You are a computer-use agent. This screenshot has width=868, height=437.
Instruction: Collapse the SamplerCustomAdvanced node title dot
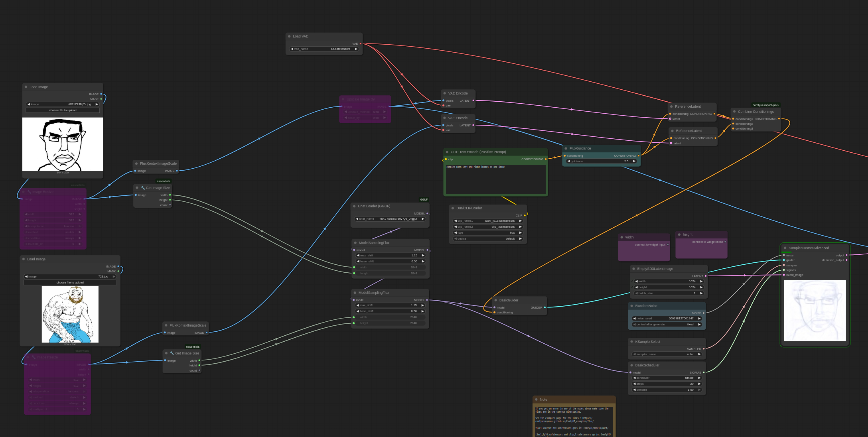(785, 248)
